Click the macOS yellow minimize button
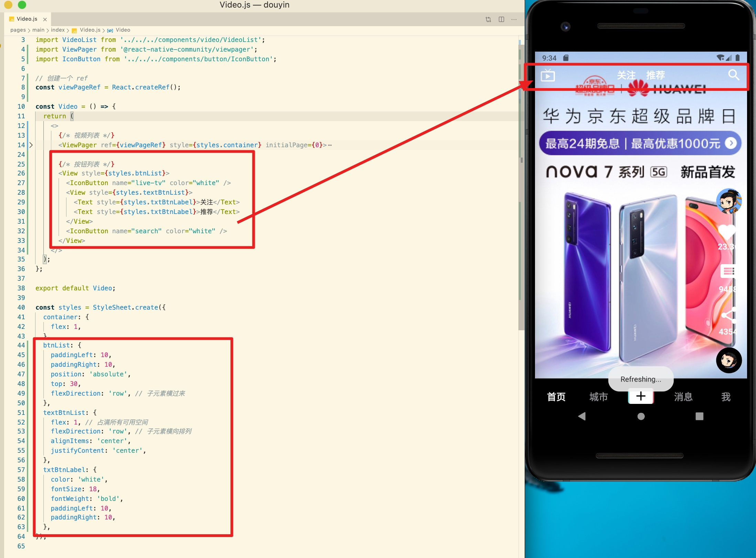Screen dimensions: 756x558 pos(8,4)
